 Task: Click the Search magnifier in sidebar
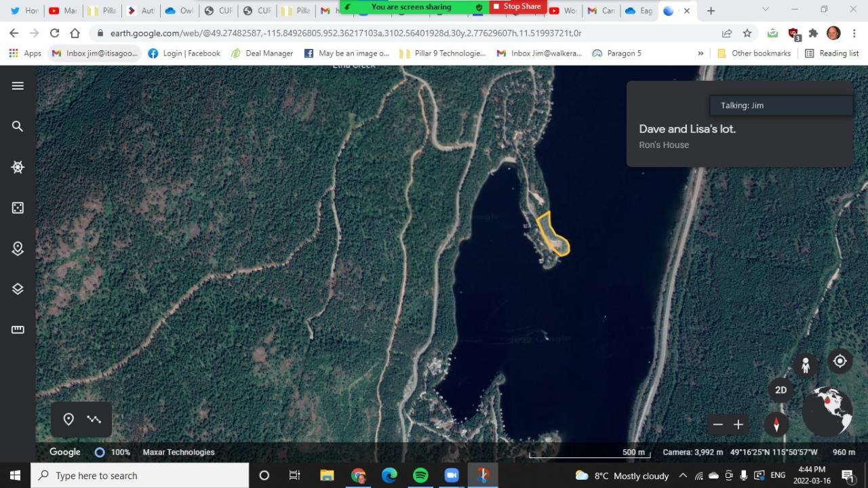click(x=18, y=126)
